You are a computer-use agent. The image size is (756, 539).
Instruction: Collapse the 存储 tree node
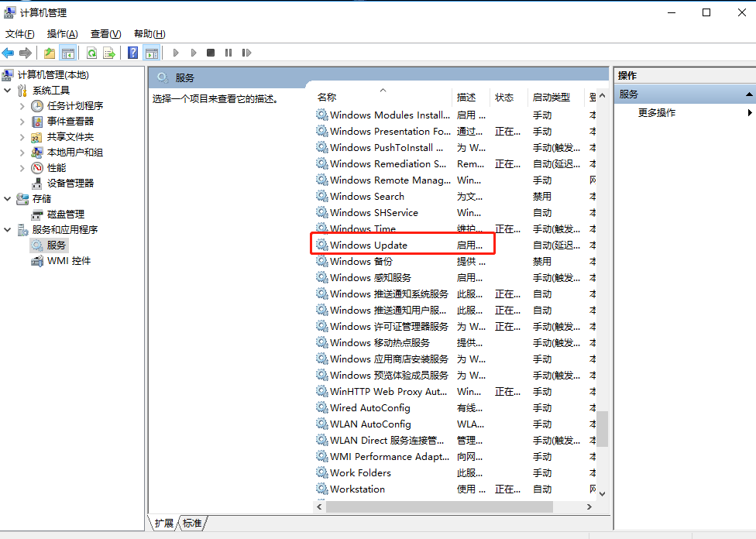(7, 198)
